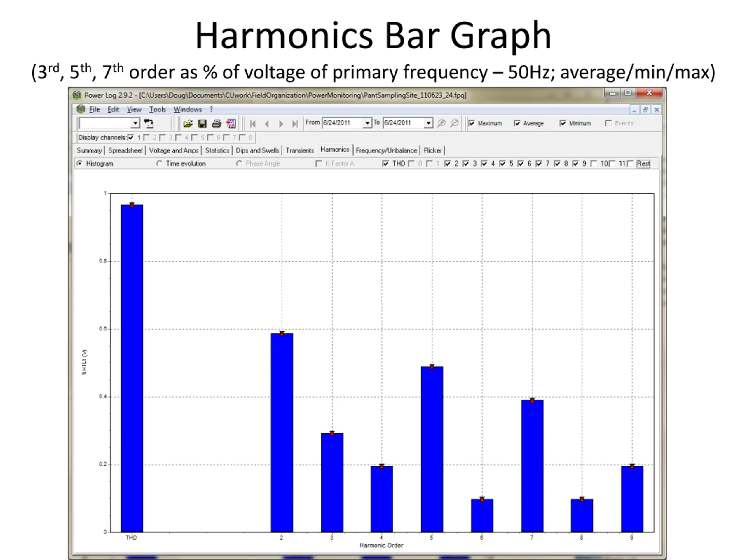Viewport: 747px width, 560px height.
Task: Select the Histogram radio button
Action: click(79, 164)
